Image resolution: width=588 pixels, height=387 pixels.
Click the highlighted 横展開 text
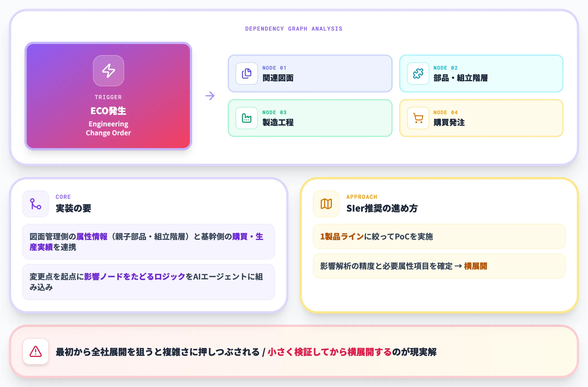click(476, 266)
